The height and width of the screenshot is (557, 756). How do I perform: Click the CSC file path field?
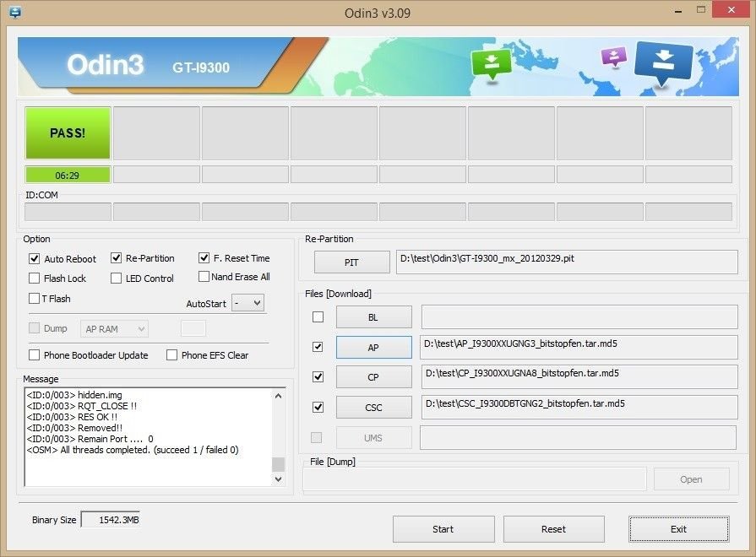click(x=579, y=407)
